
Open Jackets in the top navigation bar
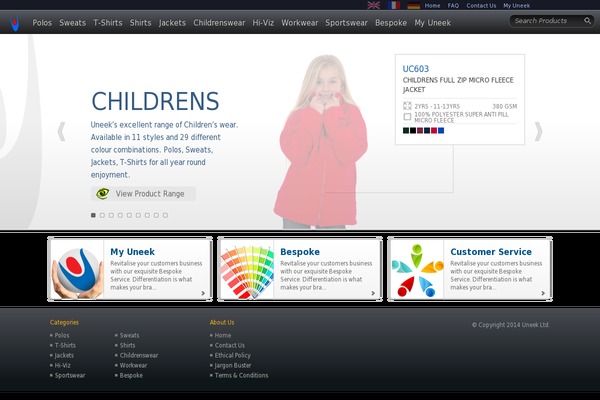coord(172,23)
